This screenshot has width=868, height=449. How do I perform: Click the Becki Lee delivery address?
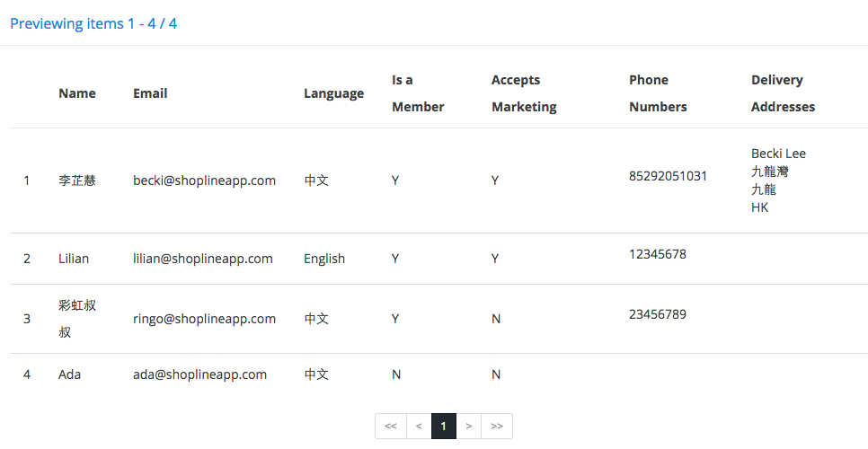778,154
